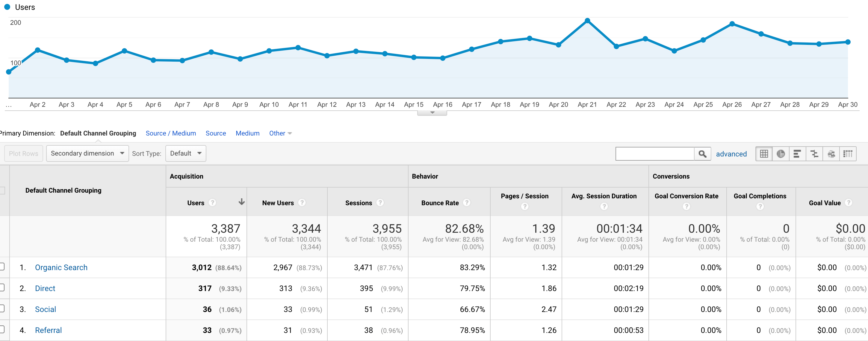Tick the Referral row checkbox

click(2, 329)
